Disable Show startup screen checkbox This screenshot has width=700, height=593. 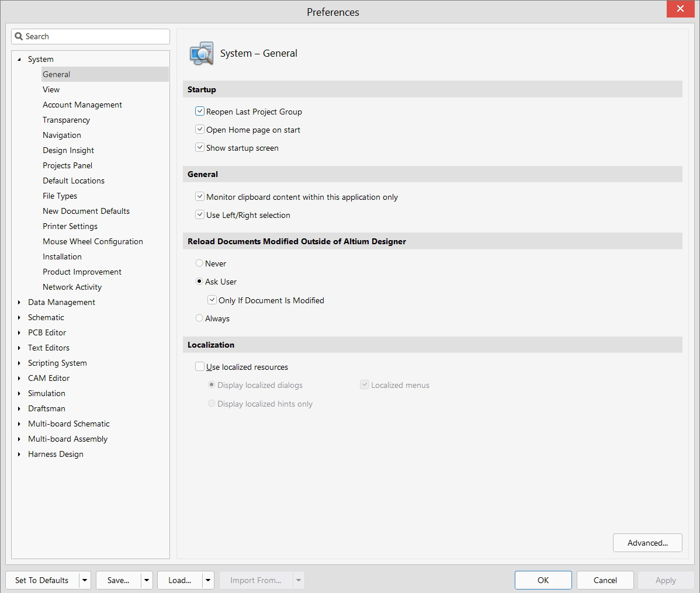coord(200,147)
